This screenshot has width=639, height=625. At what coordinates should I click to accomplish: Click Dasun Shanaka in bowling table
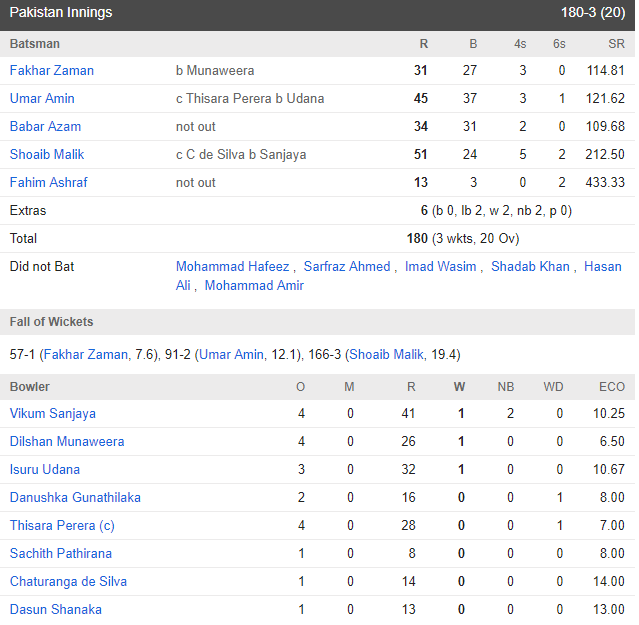[x=56, y=610]
